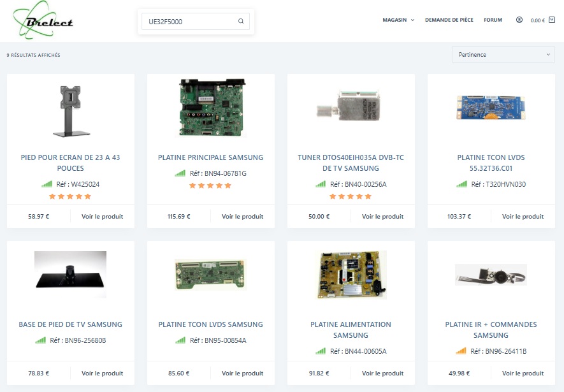
Task: Open the shopping cart icon
Action: (x=552, y=20)
